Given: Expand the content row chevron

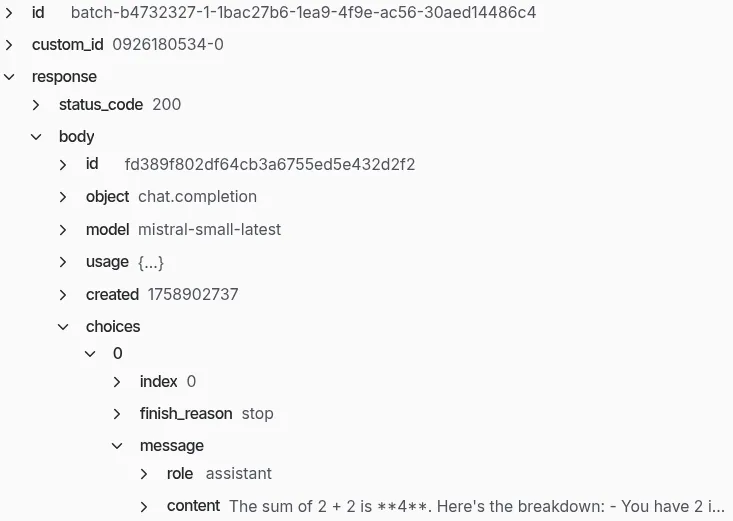Looking at the screenshot, I should 145,506.
